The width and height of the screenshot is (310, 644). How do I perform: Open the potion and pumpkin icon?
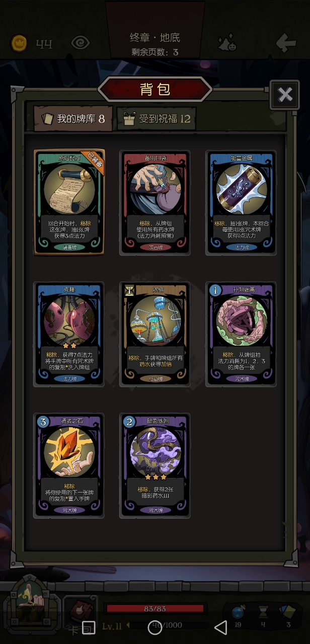click(x=227, y=44)
